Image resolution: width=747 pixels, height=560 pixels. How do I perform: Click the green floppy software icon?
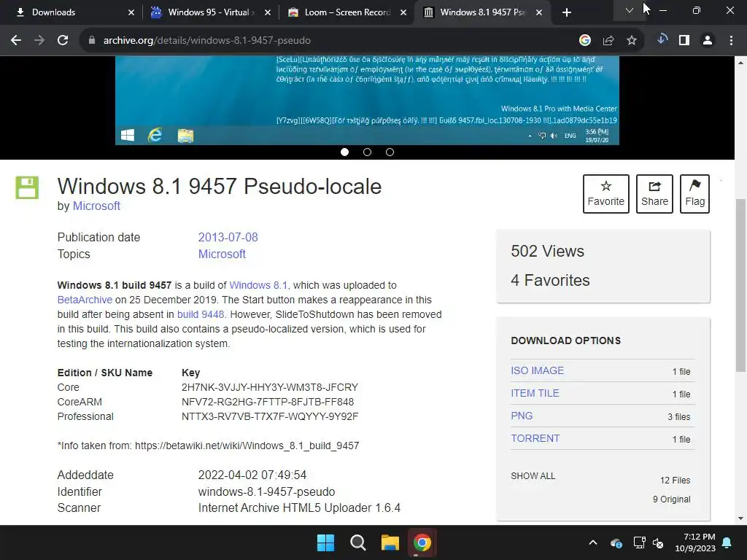[x=27, y=187]
